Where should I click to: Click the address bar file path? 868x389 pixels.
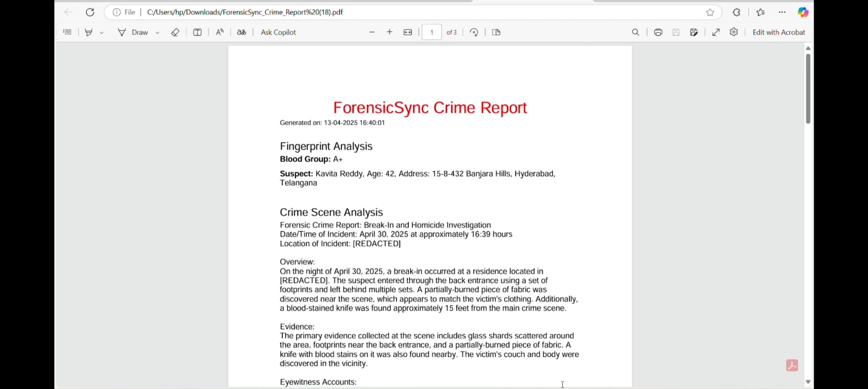pyautogui.click(x=245, y=12)
